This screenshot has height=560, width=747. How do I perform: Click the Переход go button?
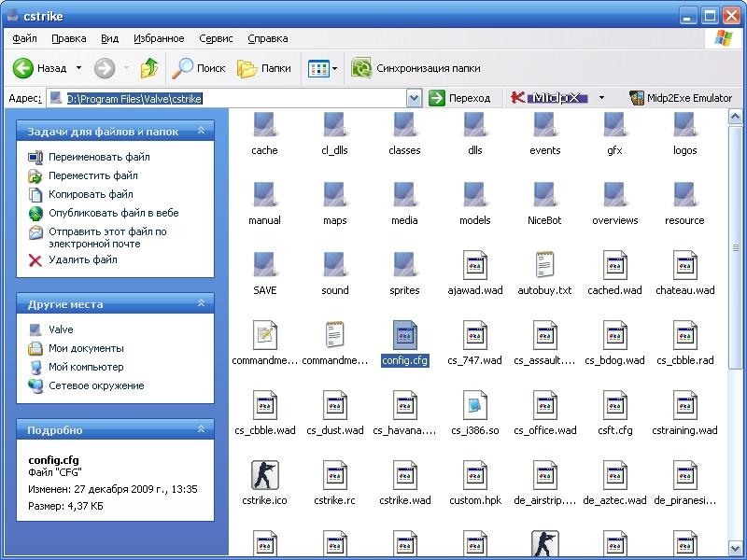coord(459,99)
